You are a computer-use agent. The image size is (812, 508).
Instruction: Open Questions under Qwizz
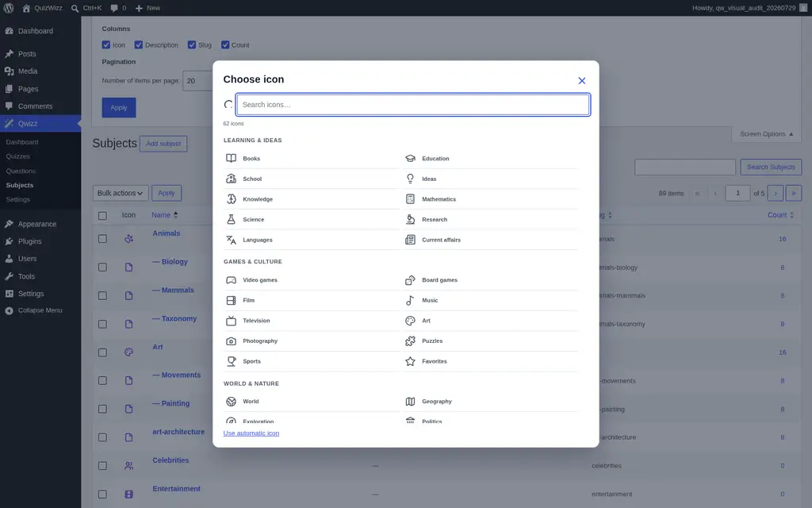click(x=21, y=171)
